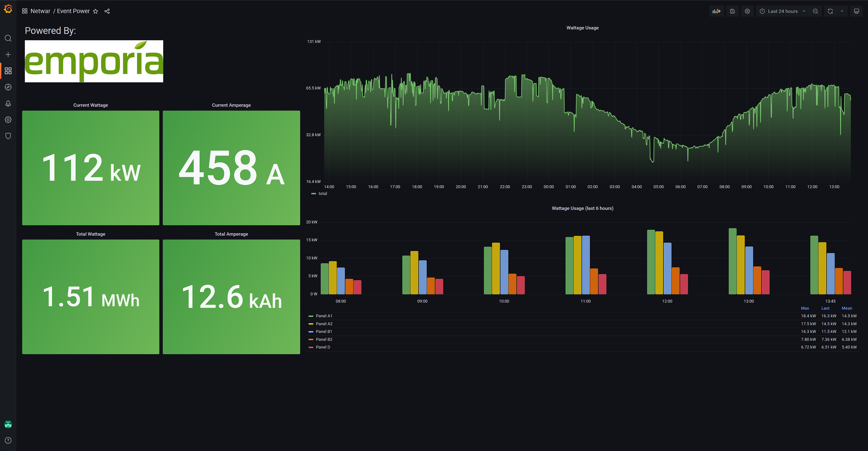Click the zoom out time range button
Image resolution: width=868 pixels, height=451 pixels.
pyautogui.click(x=815, y=11)
